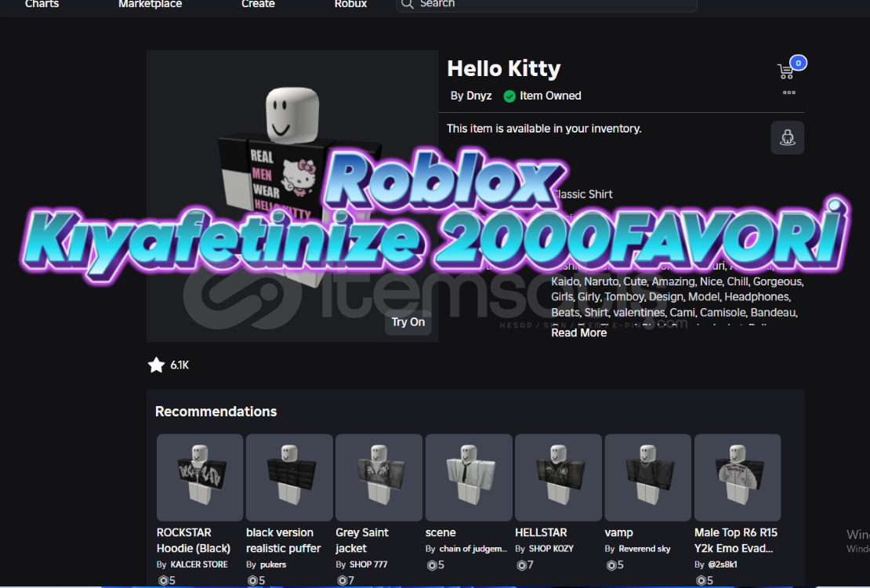Click the green Item Owned checkmark icon
The width and height of the screenshot is (870, 588).
(x=509, y=96)
